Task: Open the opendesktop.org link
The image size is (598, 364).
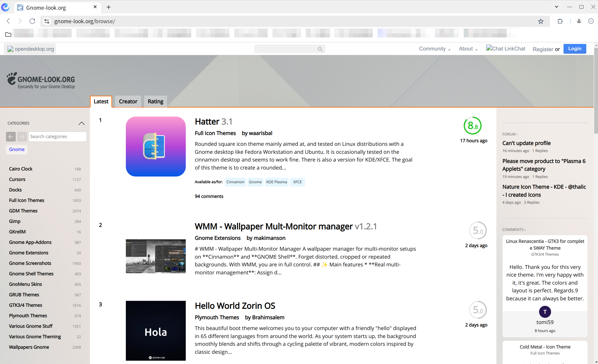Action: pos(30,49)
